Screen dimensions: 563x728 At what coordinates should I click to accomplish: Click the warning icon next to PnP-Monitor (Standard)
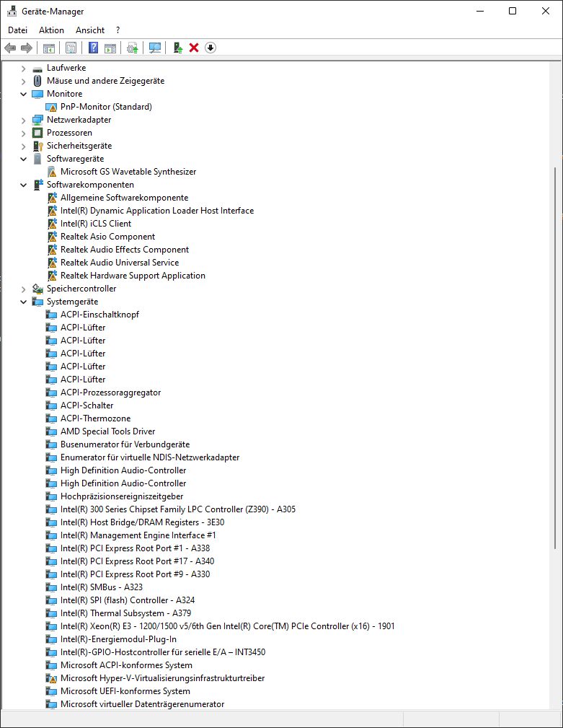(x=51, y=107)
